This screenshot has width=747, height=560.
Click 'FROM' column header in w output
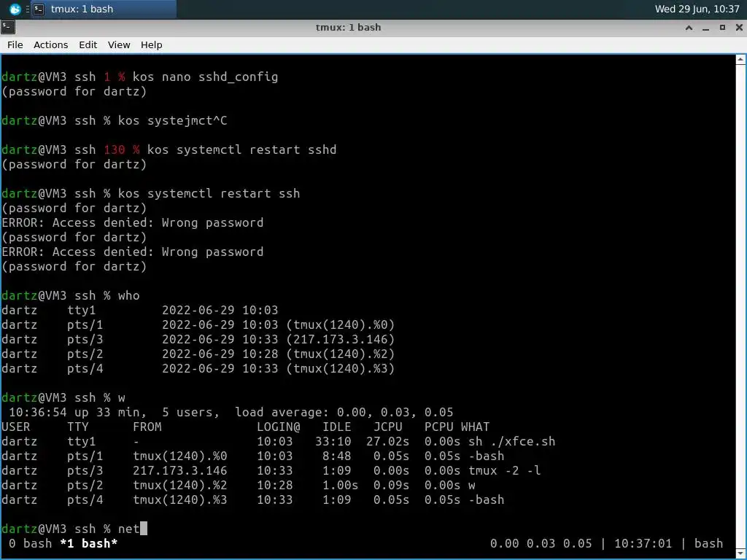point(147,427)
